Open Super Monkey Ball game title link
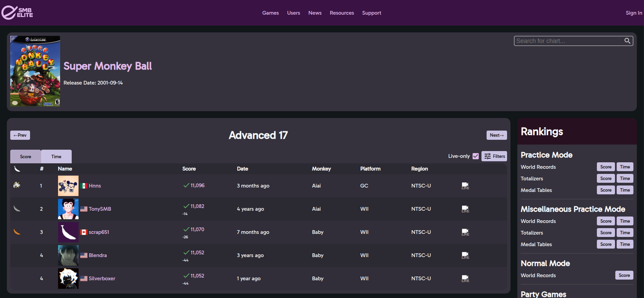 click(x=108, y=66)
